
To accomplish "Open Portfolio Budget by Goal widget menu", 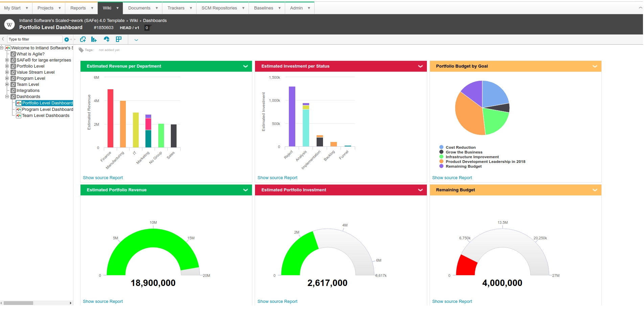I will (595, 66).
